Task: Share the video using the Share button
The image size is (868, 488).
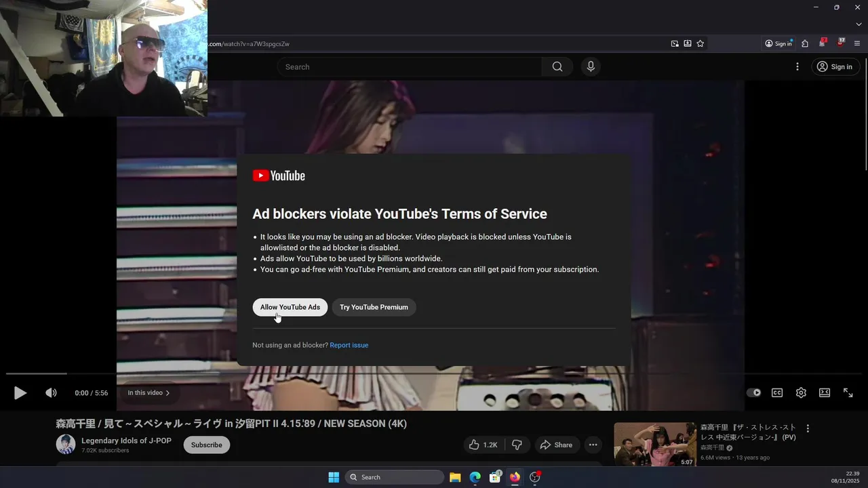Action: [556, 445]
